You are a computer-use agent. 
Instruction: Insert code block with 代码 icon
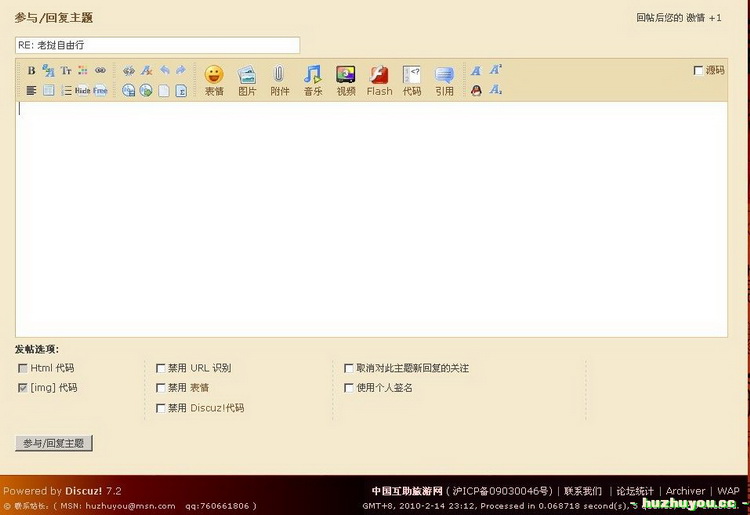pyautogui.click(x=411, y=80)
